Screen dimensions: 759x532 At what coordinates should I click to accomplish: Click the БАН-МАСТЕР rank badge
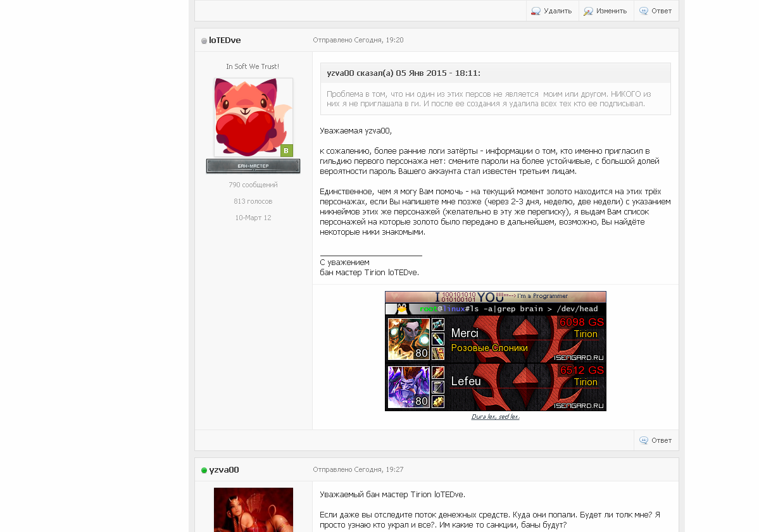(253, 166)
